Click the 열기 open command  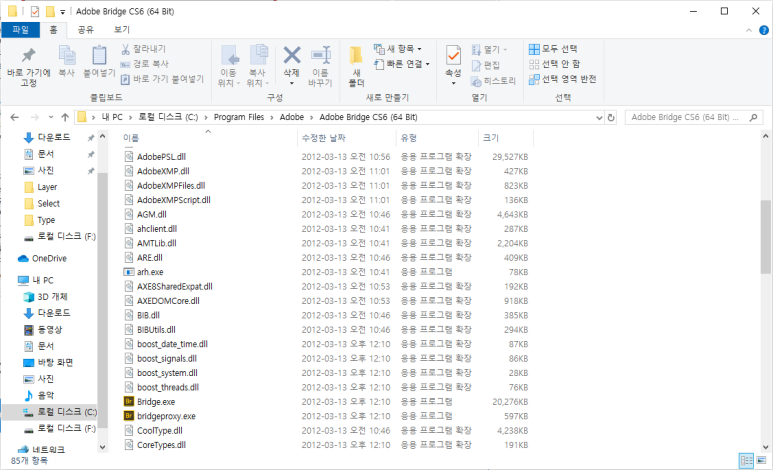point(490,49)
